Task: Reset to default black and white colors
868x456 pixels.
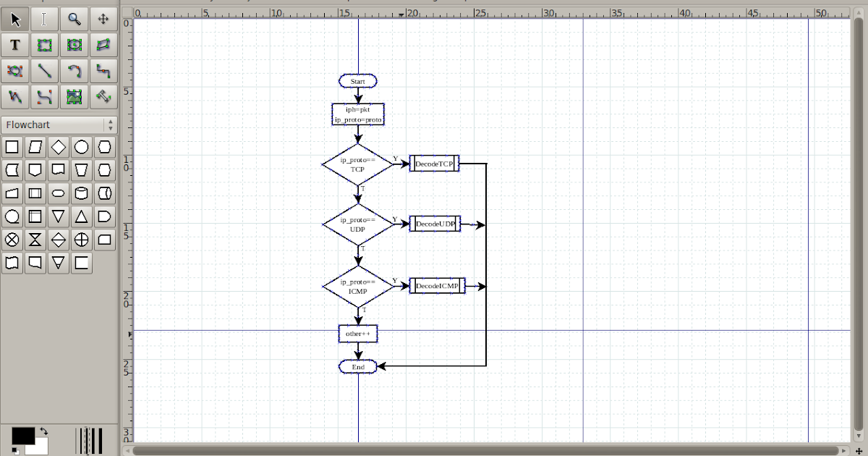Action: (15, 449)
